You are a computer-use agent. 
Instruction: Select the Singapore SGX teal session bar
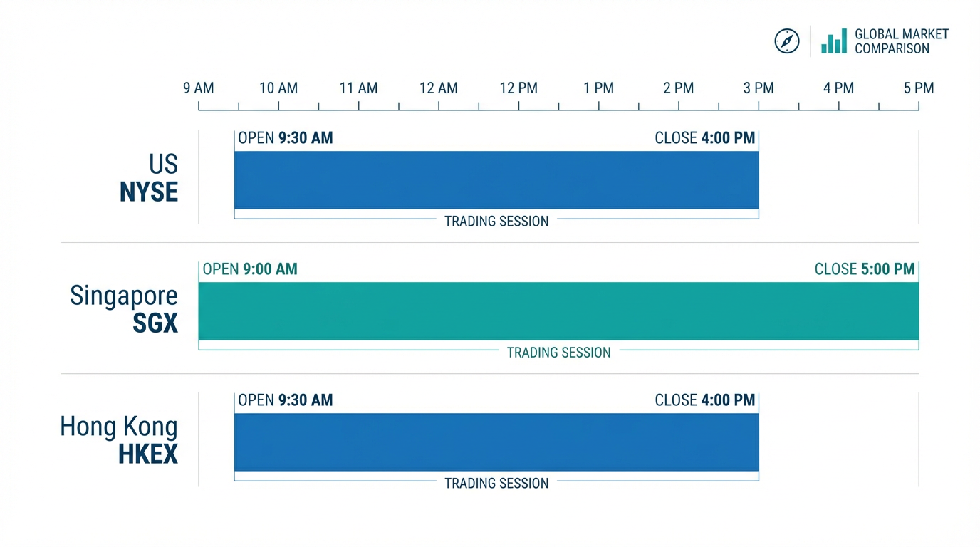click(x=558, y=311)
